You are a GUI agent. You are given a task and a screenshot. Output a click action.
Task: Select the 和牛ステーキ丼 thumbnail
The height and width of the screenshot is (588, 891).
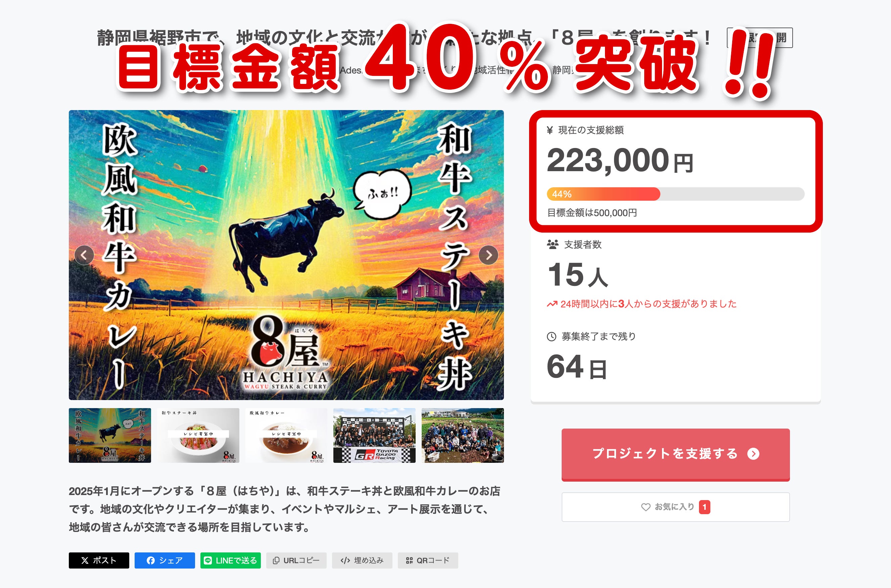tap(198, 435)
